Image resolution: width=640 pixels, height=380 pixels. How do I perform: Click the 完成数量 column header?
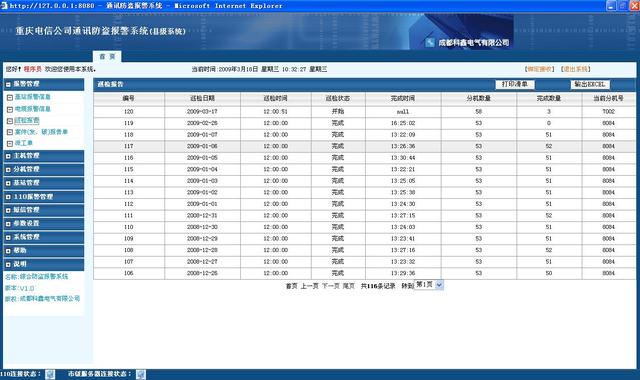[x=549, y=98]
